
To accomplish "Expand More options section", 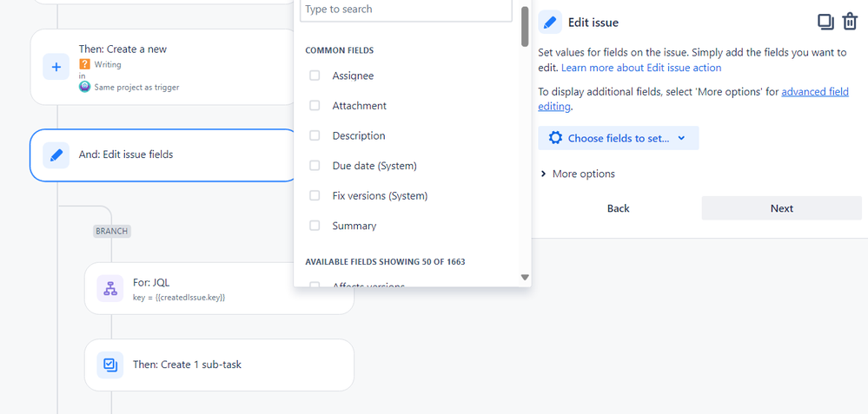I will click(x=577, y=174).
